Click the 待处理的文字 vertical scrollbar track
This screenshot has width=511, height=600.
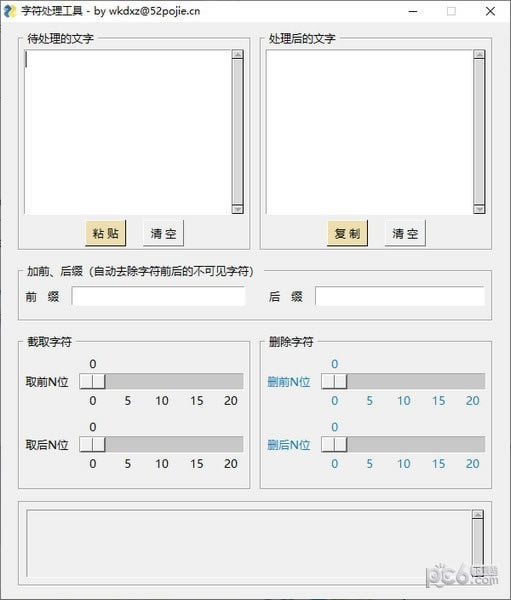click(x=238, y=132)
